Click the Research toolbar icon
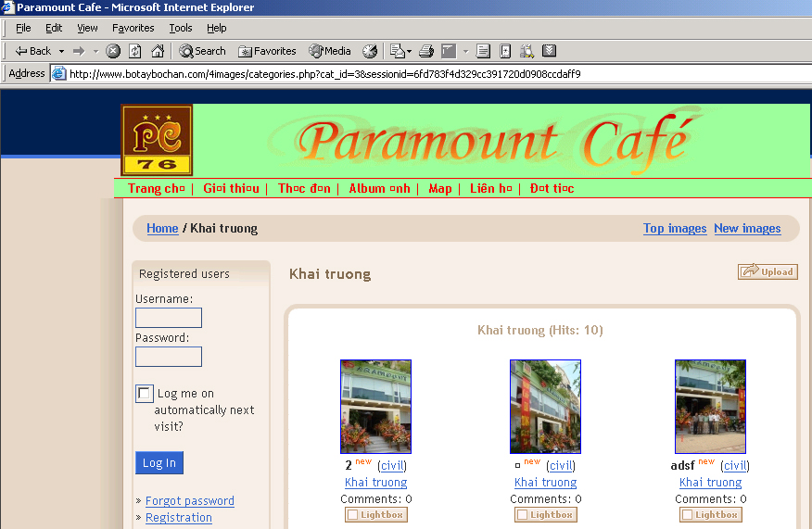Screen dimensions: 812x529 (x=527, y=51)
